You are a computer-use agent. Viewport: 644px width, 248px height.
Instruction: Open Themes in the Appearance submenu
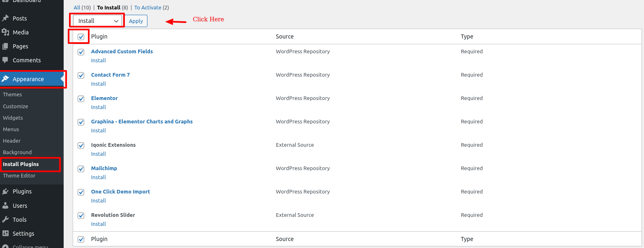coord(12,94)
